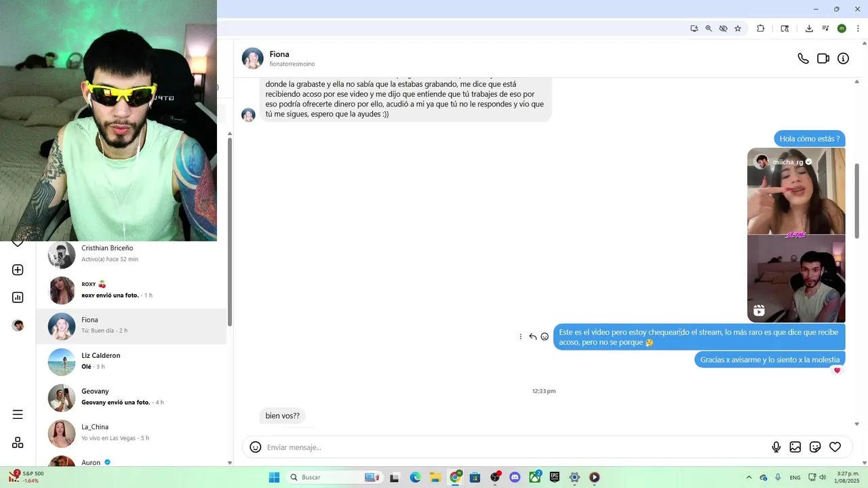Screen dimensions: 868x488
Task: Open the La_China conversation
Action: (x=131, y=434)
